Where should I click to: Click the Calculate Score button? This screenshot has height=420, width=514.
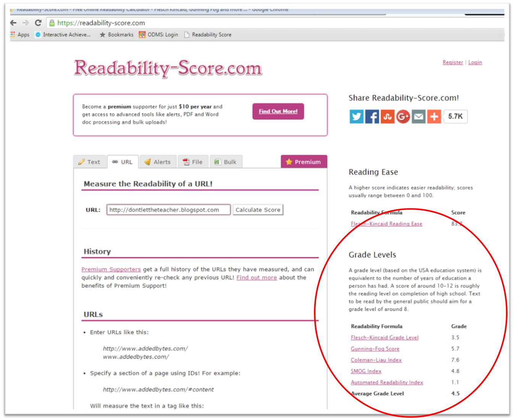[258, 210]
